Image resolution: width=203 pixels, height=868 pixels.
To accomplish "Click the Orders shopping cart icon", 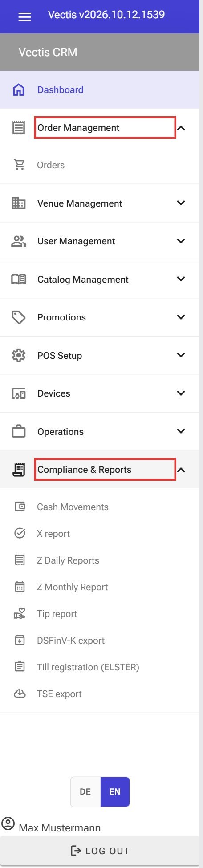I will tap(20, 165).
